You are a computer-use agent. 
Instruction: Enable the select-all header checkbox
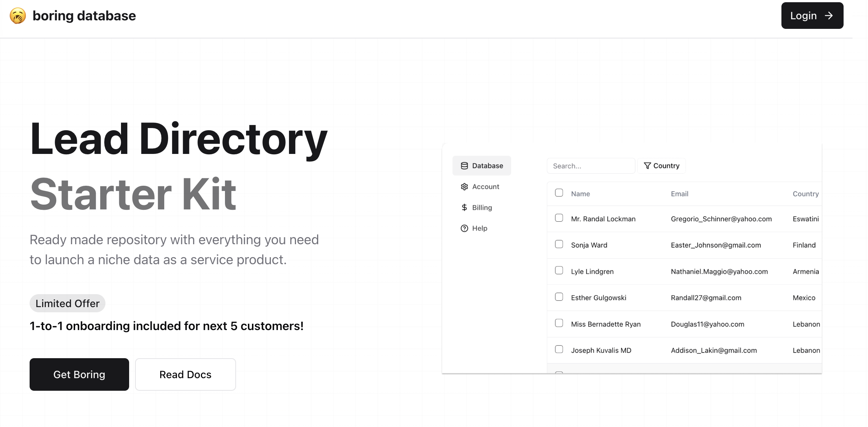559,193
